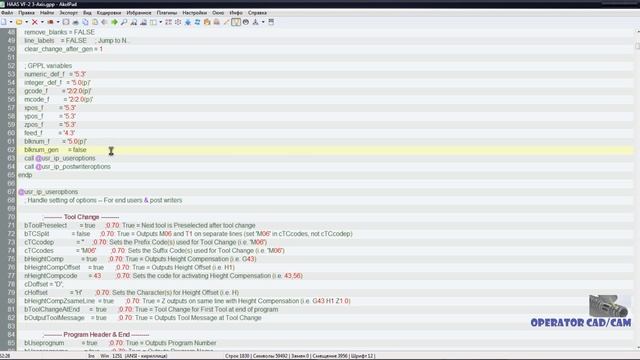Click 'bHeightCompZsameLine' variable name
This screenshot has height=360, width=640.
pyautogui.click(x=60, y=301)
